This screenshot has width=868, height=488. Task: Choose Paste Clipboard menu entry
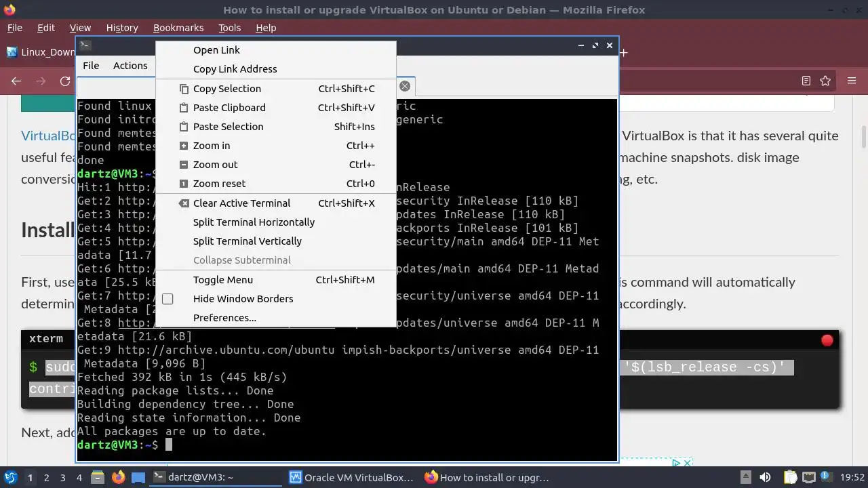[275, 108]
